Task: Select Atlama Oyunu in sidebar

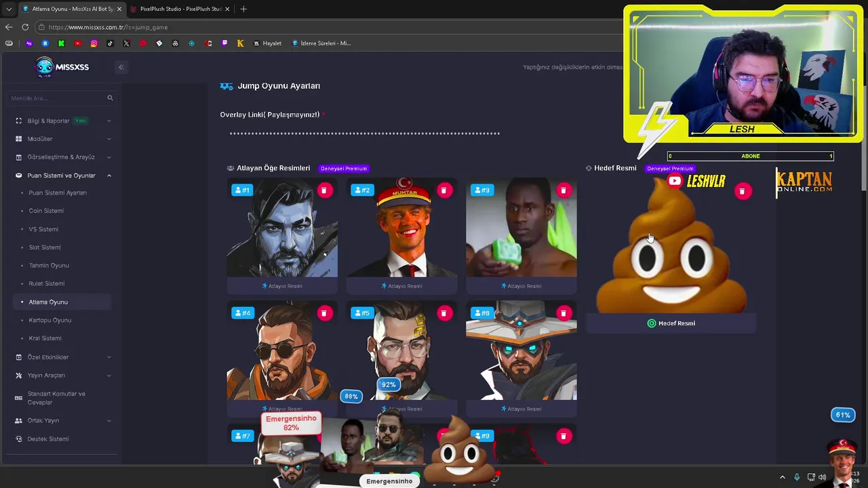Action: (62, 302)
